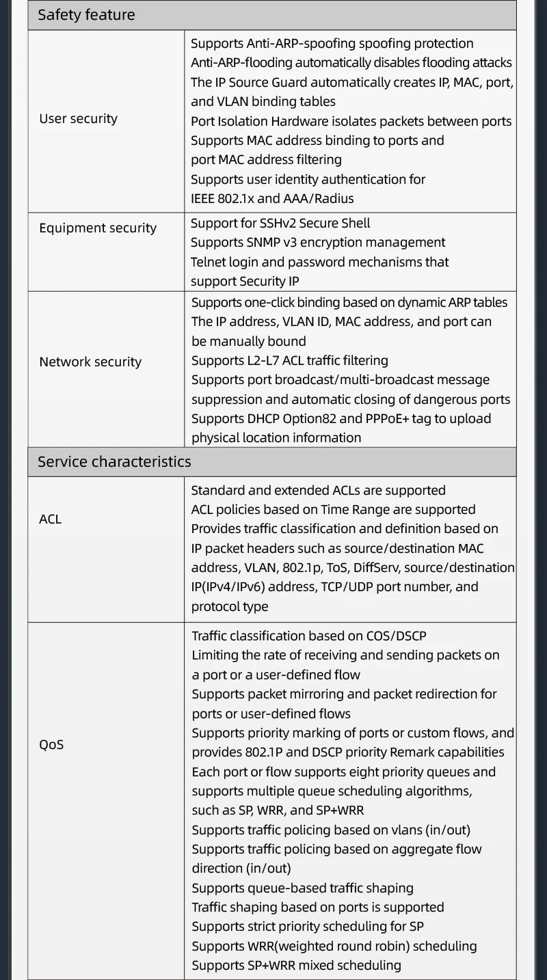Click Support for SSHv2 Secure Shell text
This screenshot has height=980, width=547.
coord(280,223)
